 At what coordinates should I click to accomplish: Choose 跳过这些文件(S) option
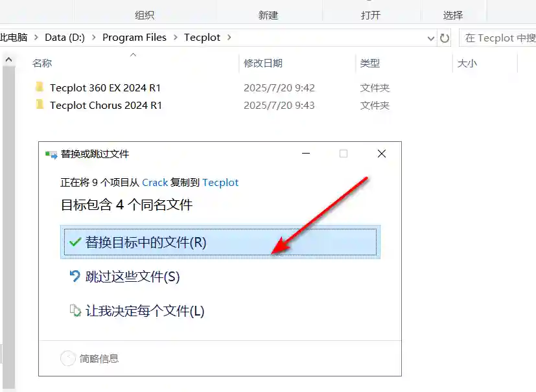click(x=132, y=277)
